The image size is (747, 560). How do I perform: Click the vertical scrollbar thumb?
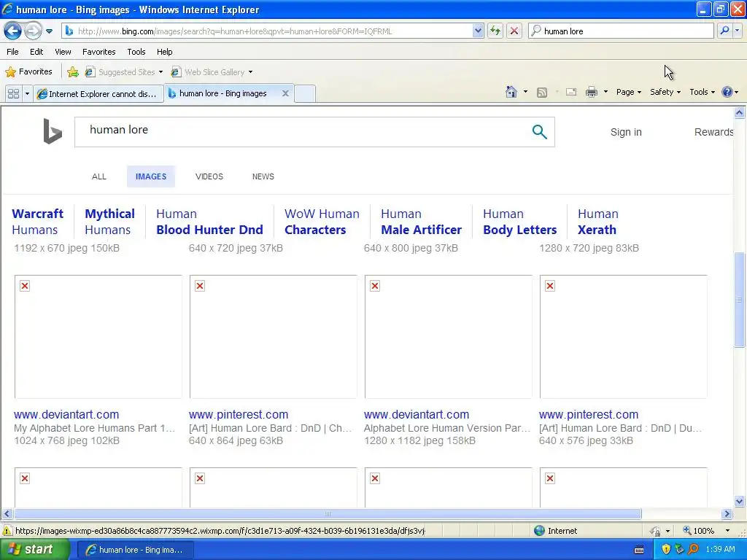click(739, 300)
